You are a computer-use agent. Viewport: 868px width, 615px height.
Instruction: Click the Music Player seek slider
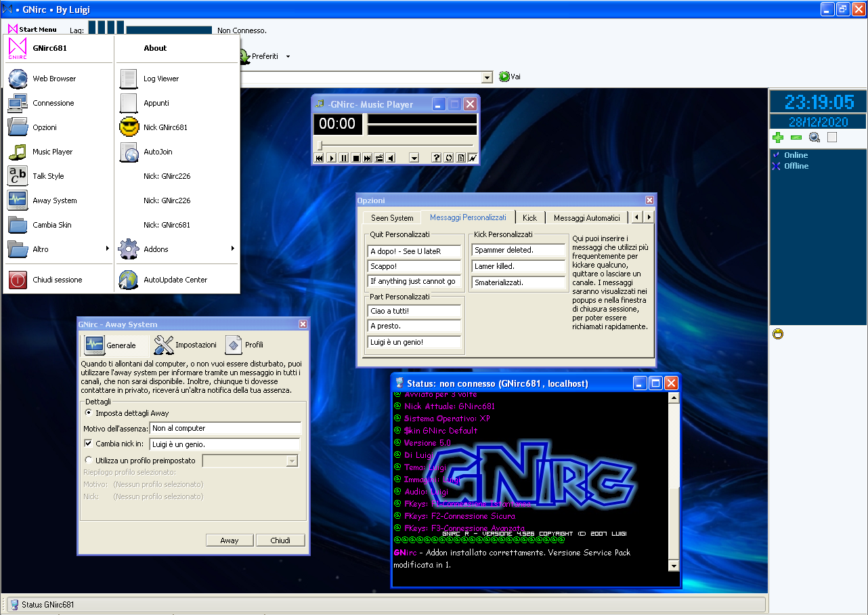tap(395, 145)
